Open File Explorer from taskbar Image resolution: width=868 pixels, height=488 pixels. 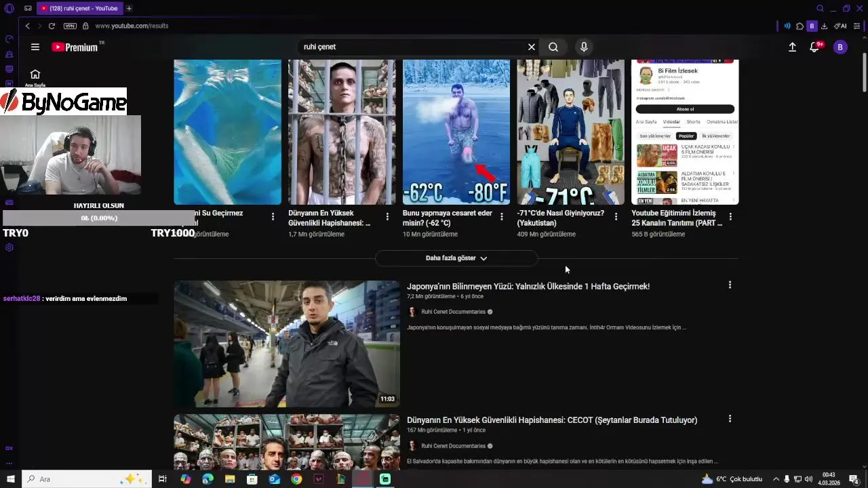pos(230,479)
